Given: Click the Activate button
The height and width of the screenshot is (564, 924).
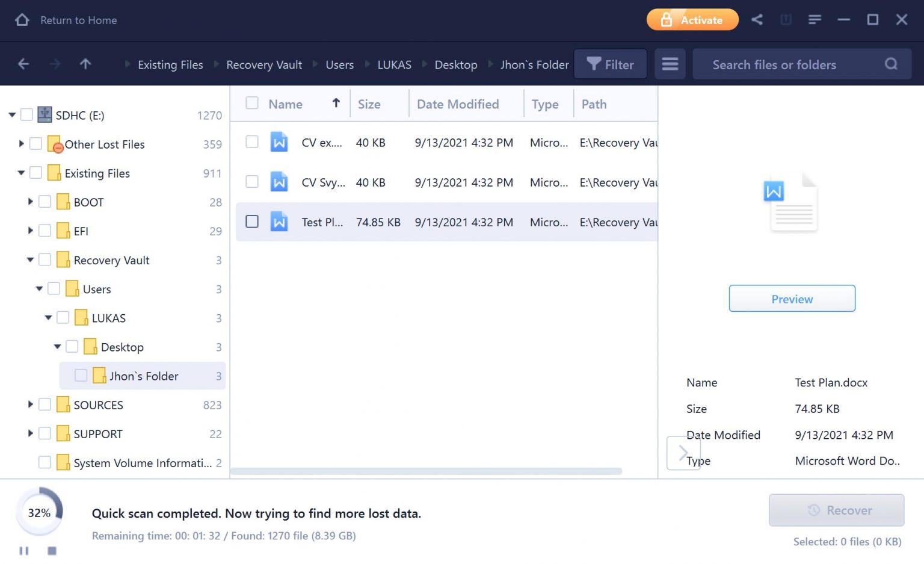Looking at the screenshot, I should click(692, 19).
